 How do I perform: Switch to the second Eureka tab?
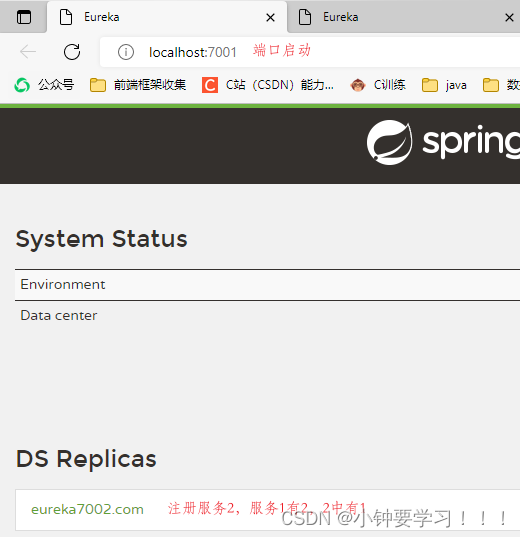click(x=404, y=17)
